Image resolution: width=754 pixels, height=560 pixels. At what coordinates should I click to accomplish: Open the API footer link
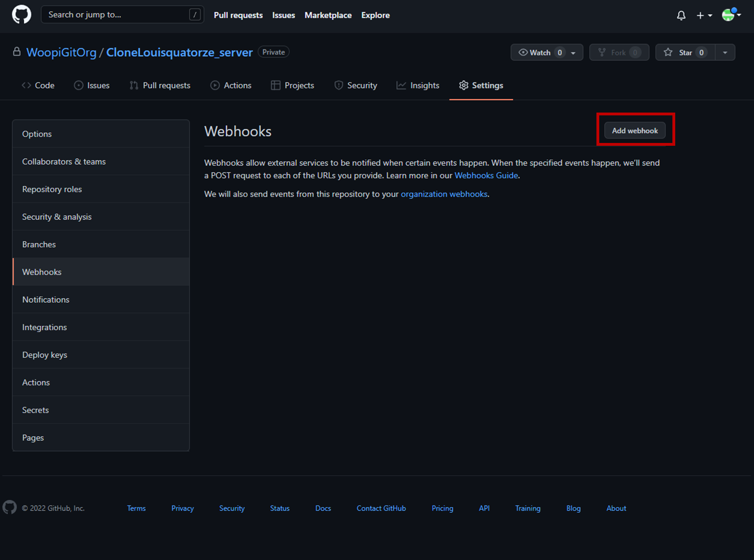[484, 508]
